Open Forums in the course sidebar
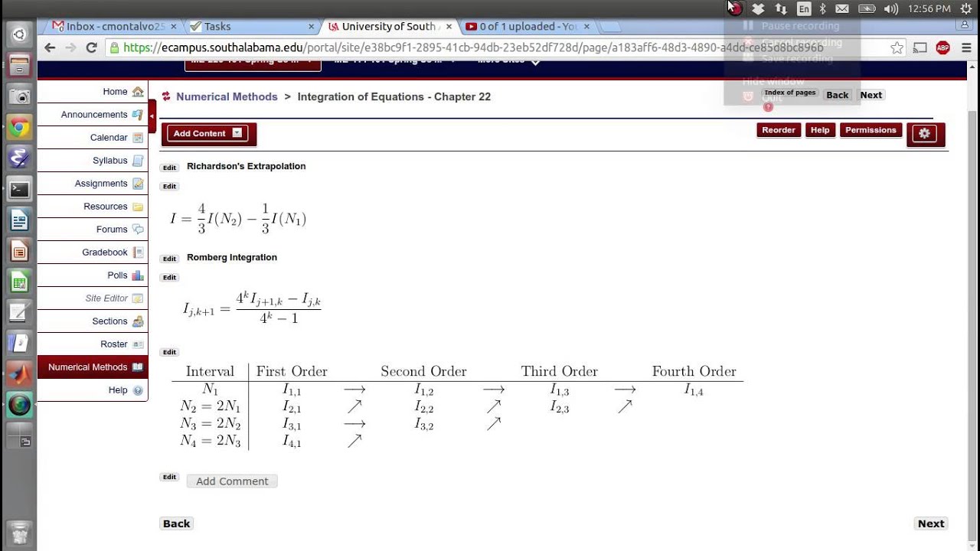 (92, 229)
